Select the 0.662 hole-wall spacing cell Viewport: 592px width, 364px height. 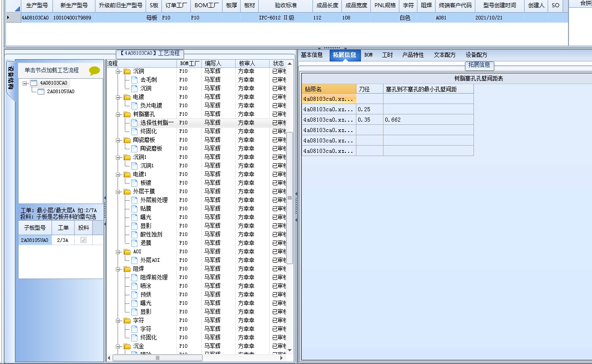428,120
